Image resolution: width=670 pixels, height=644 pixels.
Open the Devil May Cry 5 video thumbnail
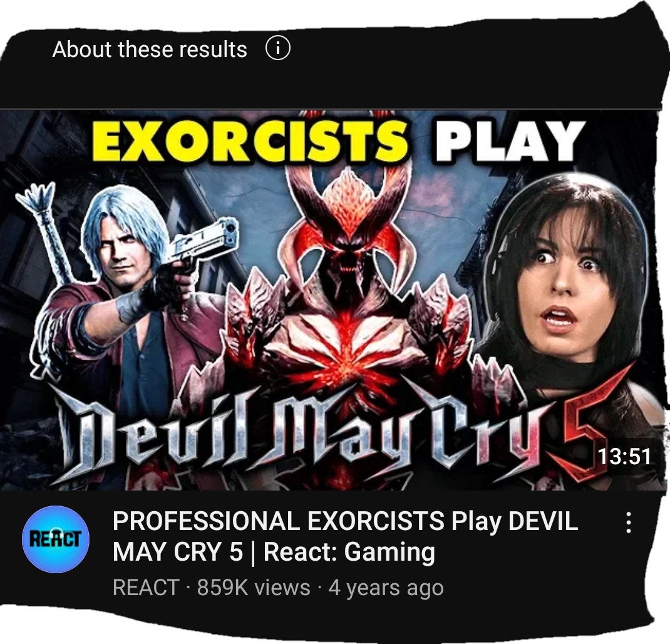[333, 300]
